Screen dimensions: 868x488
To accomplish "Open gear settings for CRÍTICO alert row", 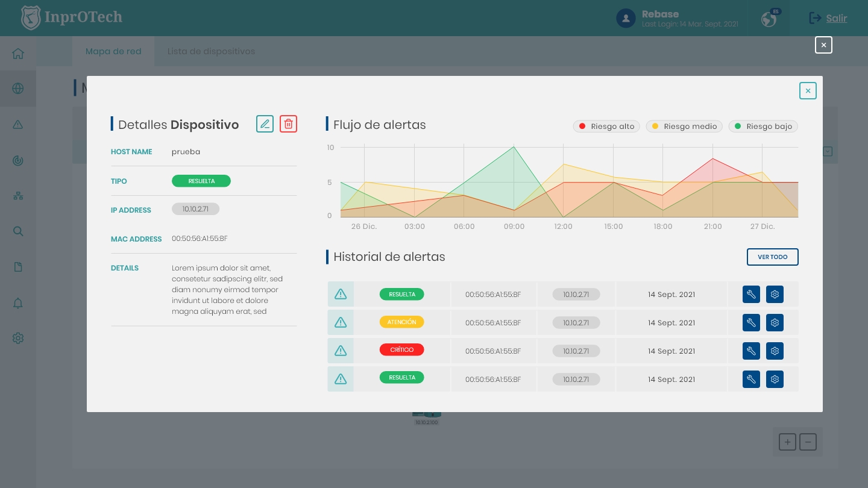I will pos(775,351).
